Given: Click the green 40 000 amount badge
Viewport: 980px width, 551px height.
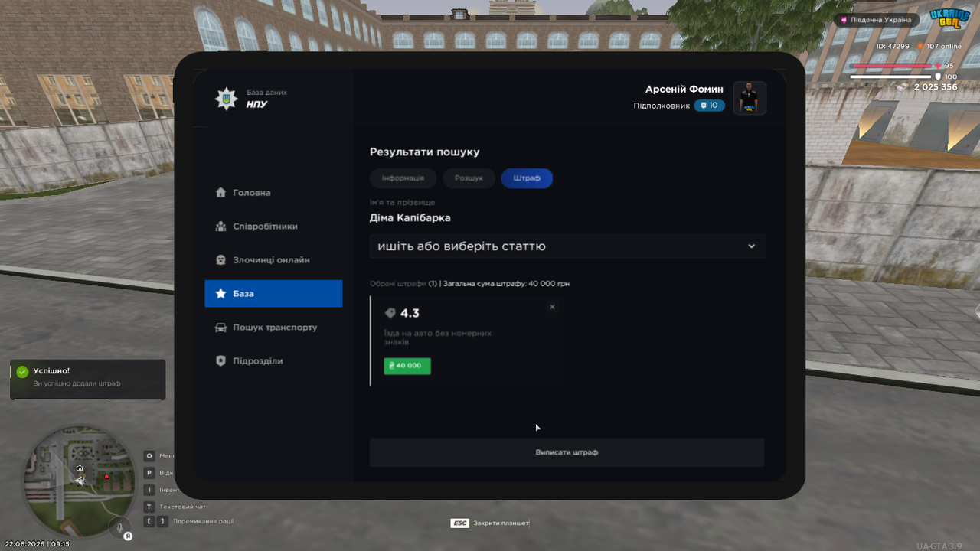Looking at the screenshot, I should click(x=407, y=366).
